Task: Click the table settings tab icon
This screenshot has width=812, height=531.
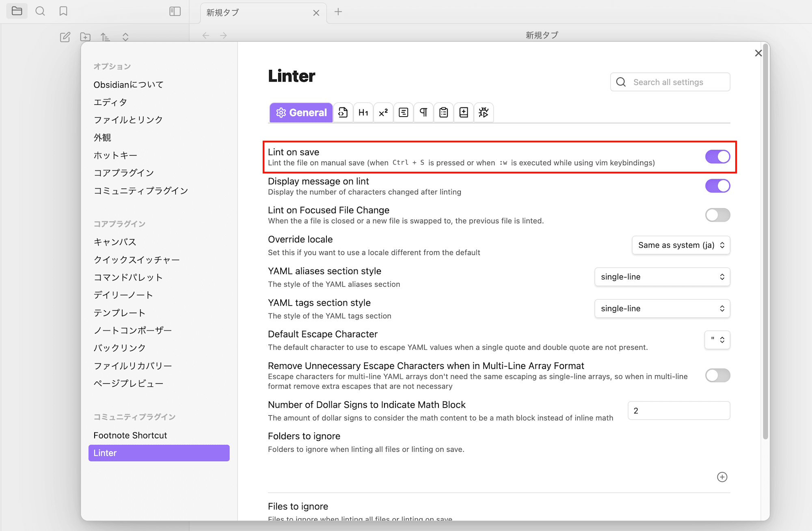Action: (403, 112)
